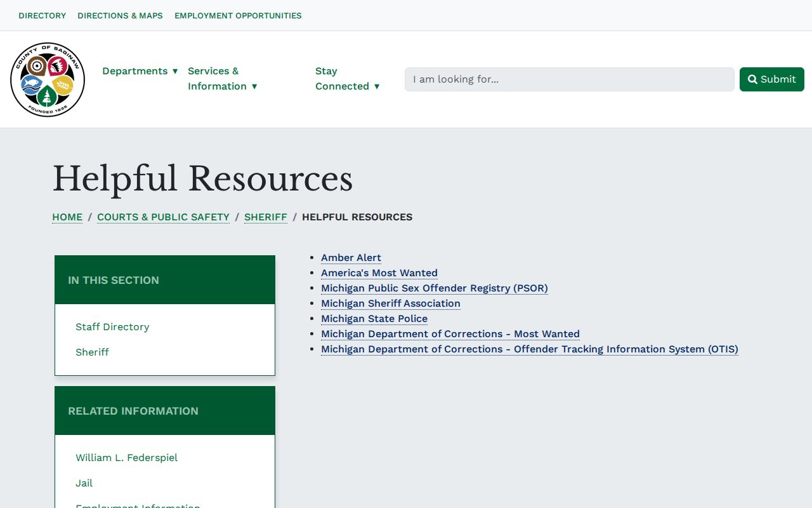The image size is (812, 508).
Task: Click the County of Saginaw seal logo
Action: (x=48, y=79)
